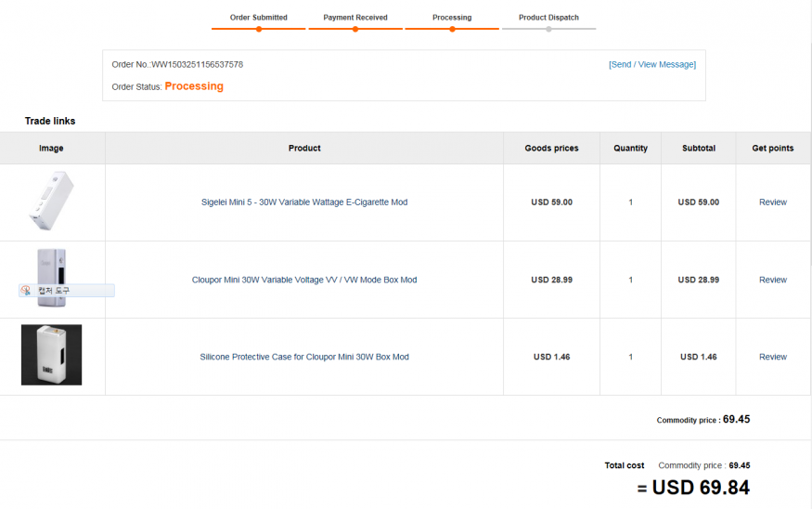Screen dimensions: 812x509
Task: Select the Payment Received progress step
Action: click(x=355, y=21)
